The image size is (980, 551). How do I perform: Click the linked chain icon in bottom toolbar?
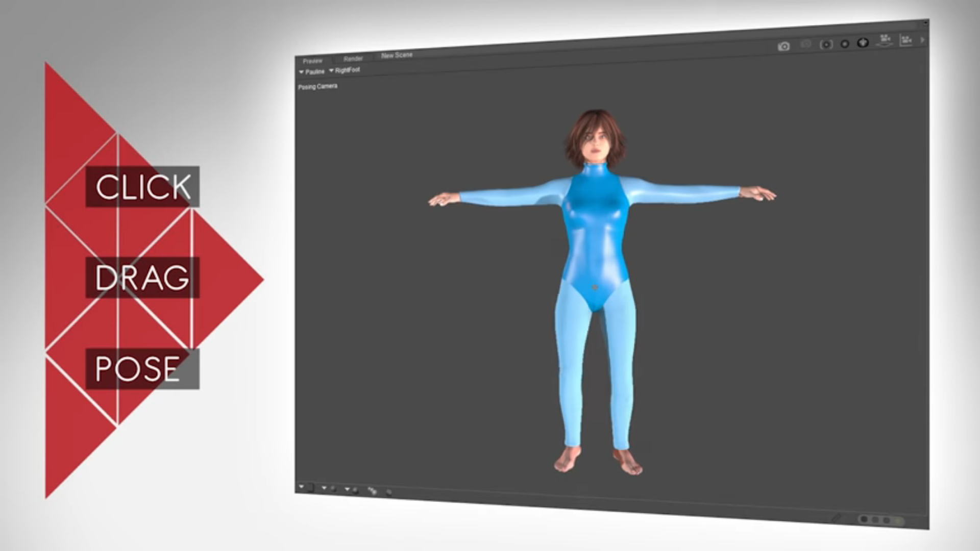(x=372, y=491)
